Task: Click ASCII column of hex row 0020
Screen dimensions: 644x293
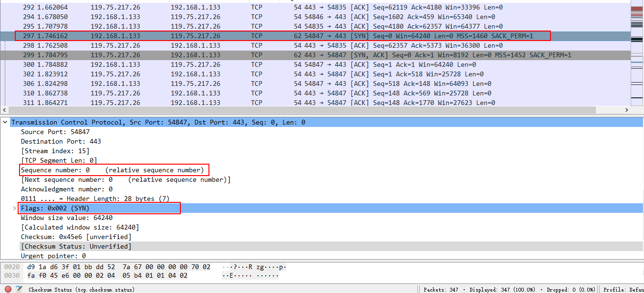Action: (x=255, y=267)
